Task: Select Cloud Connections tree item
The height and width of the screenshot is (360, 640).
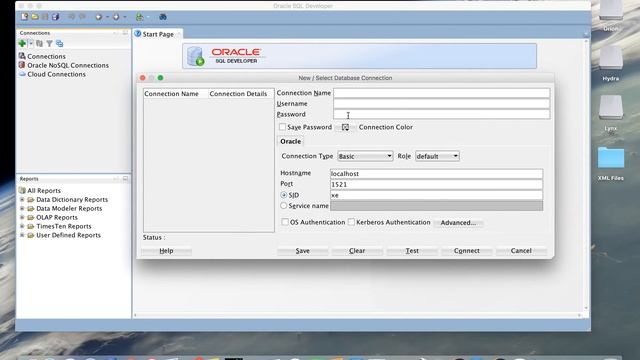Action: tap(52, 74)
